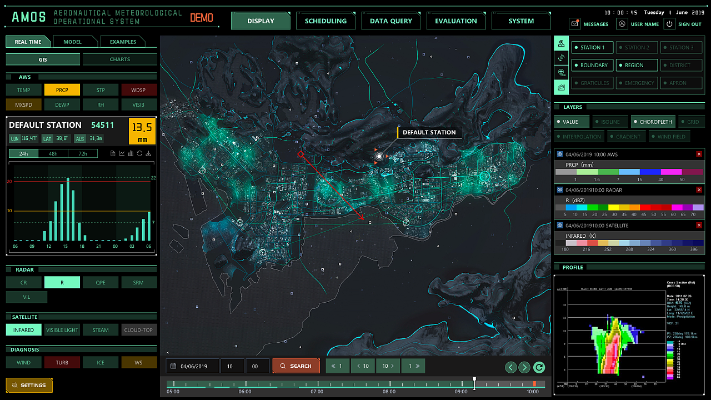The height and width of the screenshot is (400, 711).
Task: Remove the Radar legend layer
Action: tap(699, 190)
